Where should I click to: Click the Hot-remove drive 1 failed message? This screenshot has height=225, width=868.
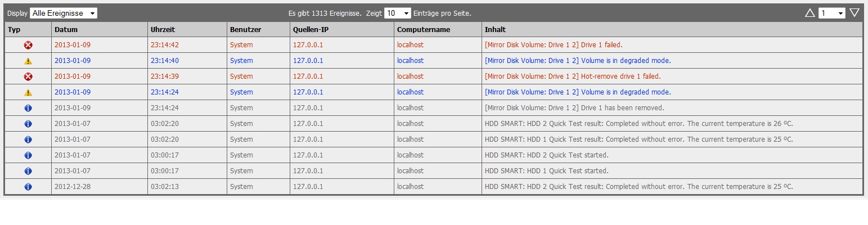pyautogui.click(x=572, y=76)
